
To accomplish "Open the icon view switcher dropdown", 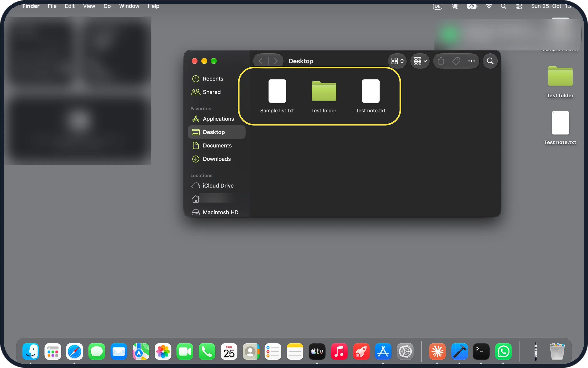I will click(x=397, y=61).
